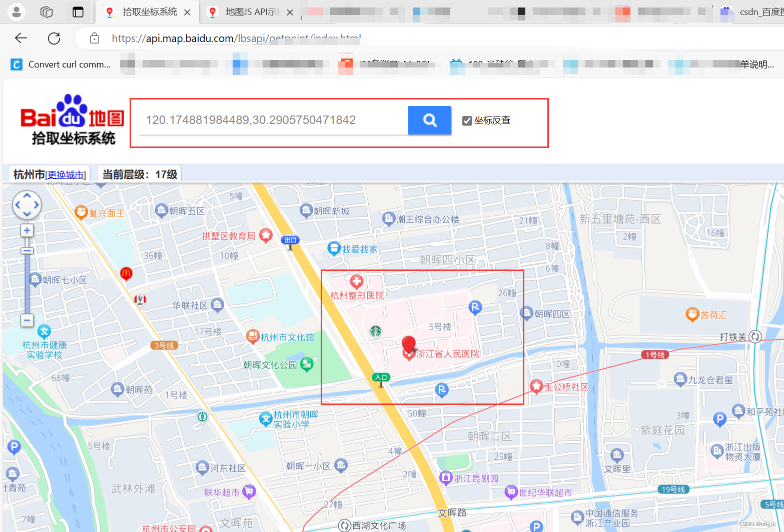This screenshot has height=532, width=784.
Task: Click the green 入口 entrance marker
Action: (381, 377)
